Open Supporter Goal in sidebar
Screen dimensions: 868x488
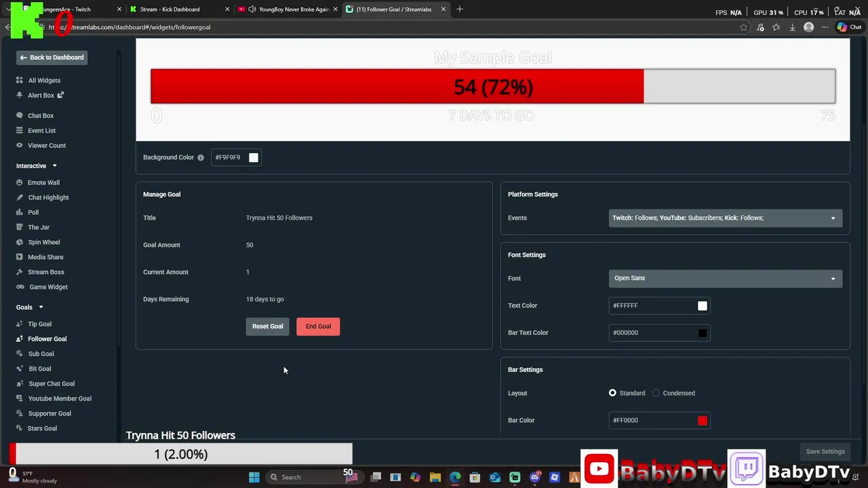tap(49, 413)
